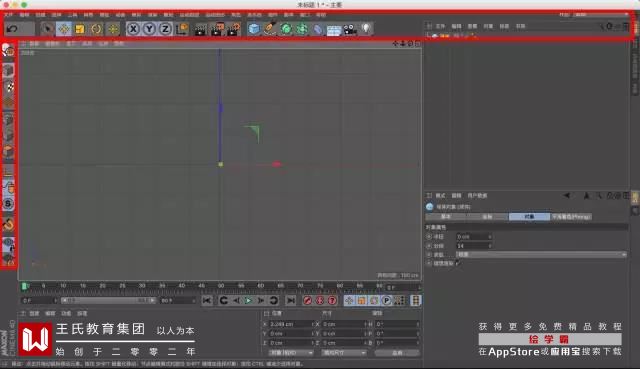The height and width of the screenshot is (369, 640).
Task: Click the orange magnet workplane icon
Action: click(x=8, y=224)
